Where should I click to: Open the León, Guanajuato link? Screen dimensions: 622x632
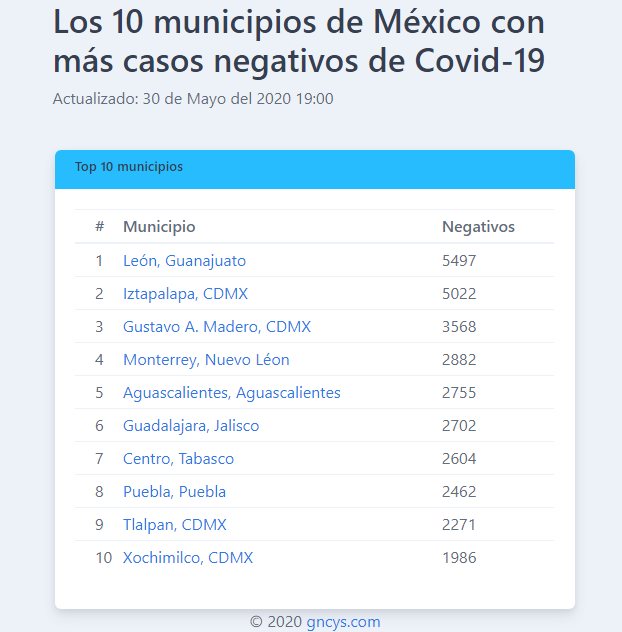[184, 261]
